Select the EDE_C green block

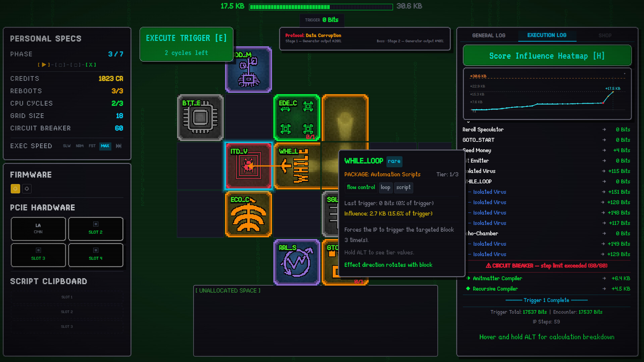pyautogui.click(x=297, y=118)
